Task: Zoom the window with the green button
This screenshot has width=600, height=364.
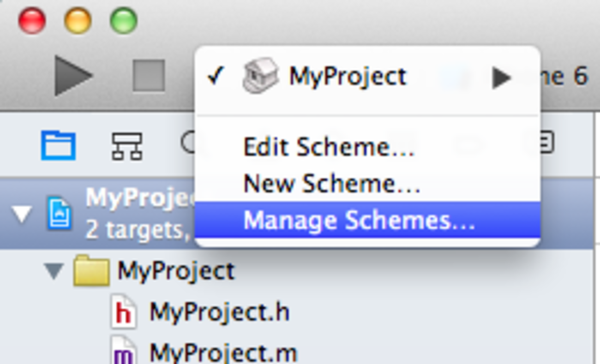Action: [x=123, y=21]
